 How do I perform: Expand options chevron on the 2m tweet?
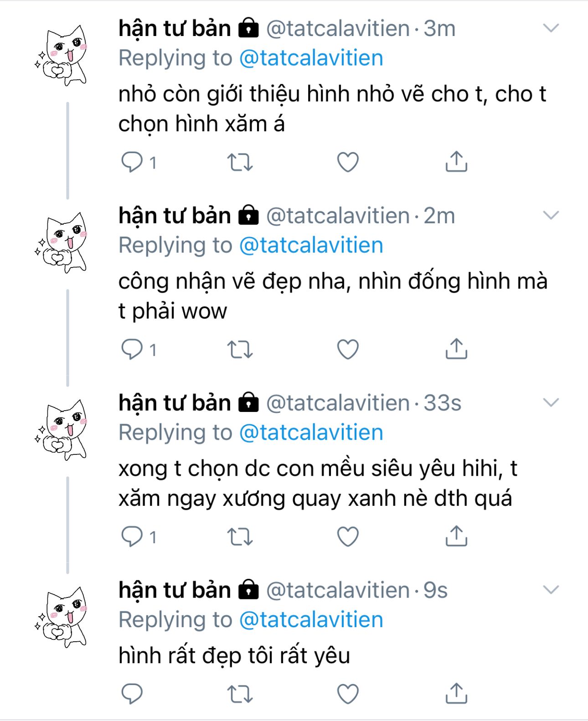tap(551, 216)
